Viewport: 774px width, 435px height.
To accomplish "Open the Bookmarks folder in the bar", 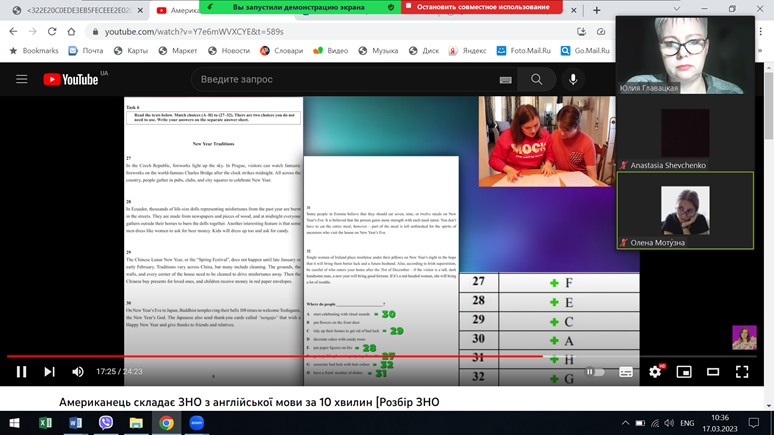I will (x=34, y=50).
